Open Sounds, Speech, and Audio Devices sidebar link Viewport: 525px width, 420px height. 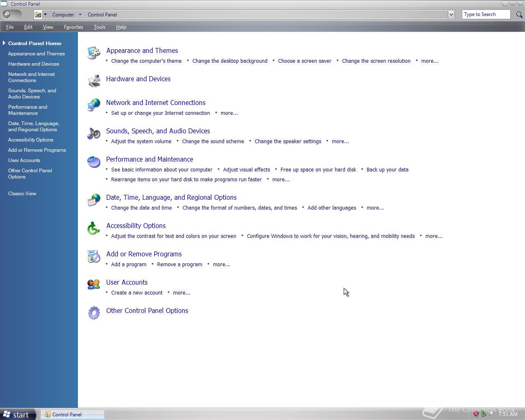click(32, 94)
